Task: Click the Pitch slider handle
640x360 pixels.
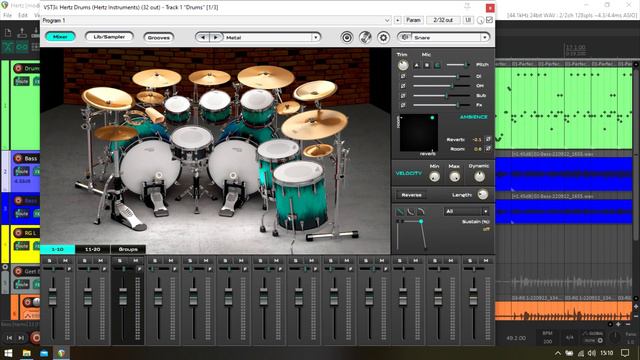Action: [x=466, y=65]
